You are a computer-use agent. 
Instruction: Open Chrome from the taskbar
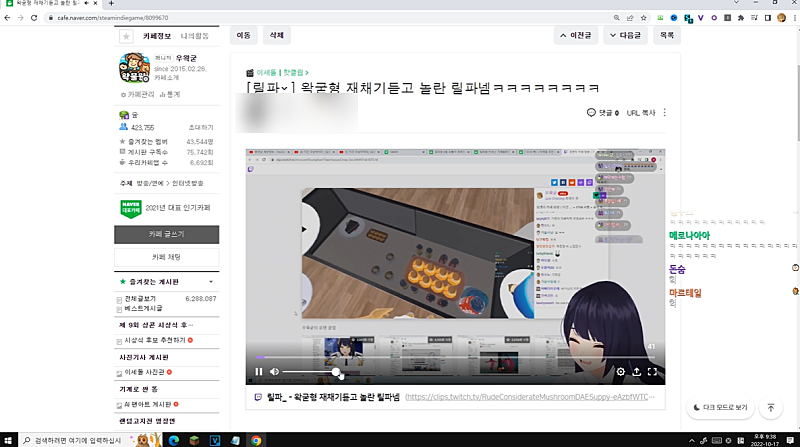[x=256, y=440]
